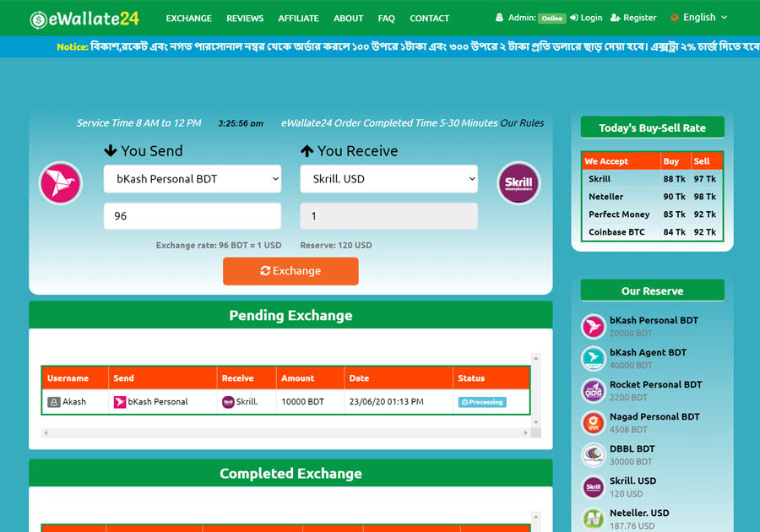The width and height of the screenshot is (760, 532).
Task: Open the You Send currency dropdown
Action: (x=193, y=179)
